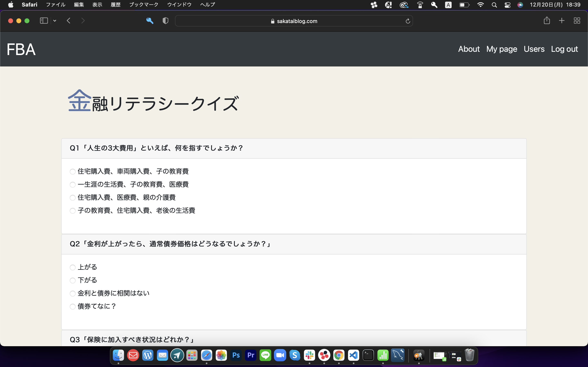The height and width of the screenshot is (367, 588).
Task: Click inside the address bar
Action: coord(294,21)
